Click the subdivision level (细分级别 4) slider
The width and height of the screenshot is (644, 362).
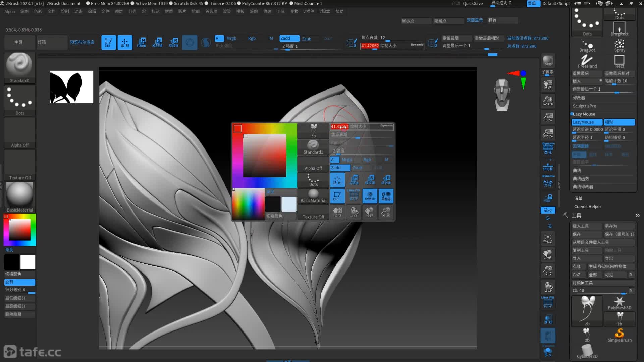tap(19, 290)
